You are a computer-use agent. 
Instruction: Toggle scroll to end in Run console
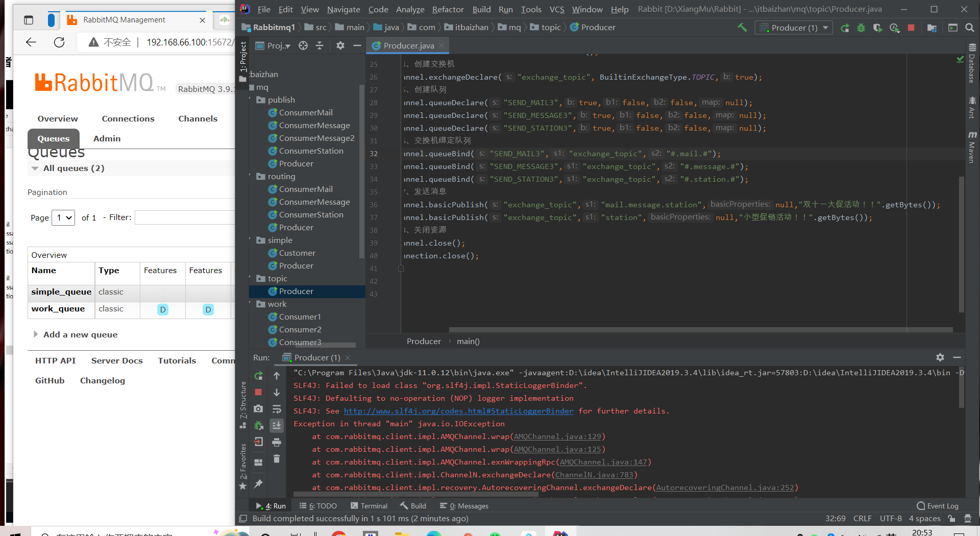click(x=277, y=425)
